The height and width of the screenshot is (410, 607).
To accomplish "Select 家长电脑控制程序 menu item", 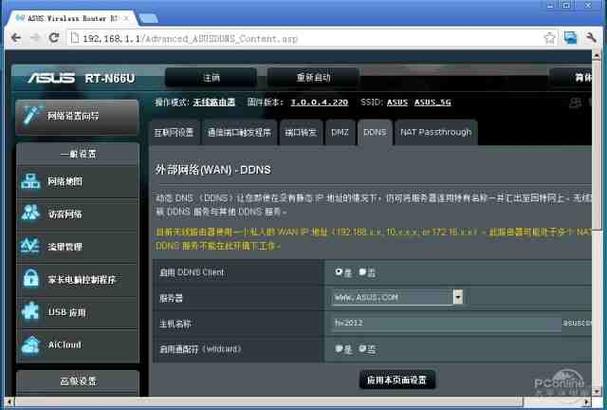I will point(77,279).
